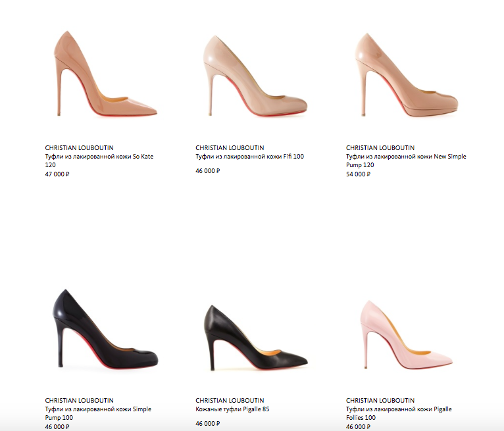Open the New Simple Pump 120 shoe image
Screen dimensions: 504x431
tap(406, 74)
